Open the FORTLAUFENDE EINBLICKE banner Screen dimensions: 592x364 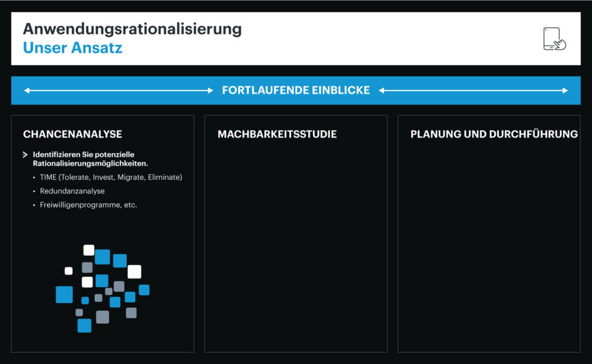[295, 90]
